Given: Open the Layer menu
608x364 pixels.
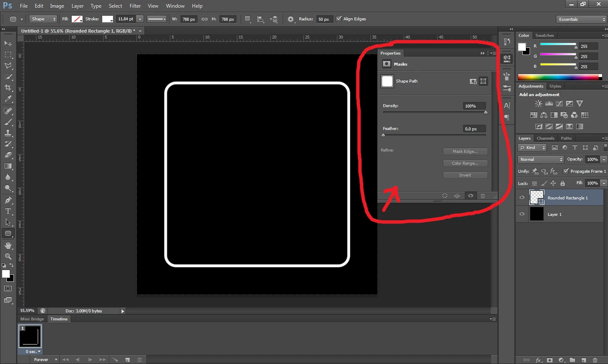Looking at the screenshot, I should [x=78, y=6].
